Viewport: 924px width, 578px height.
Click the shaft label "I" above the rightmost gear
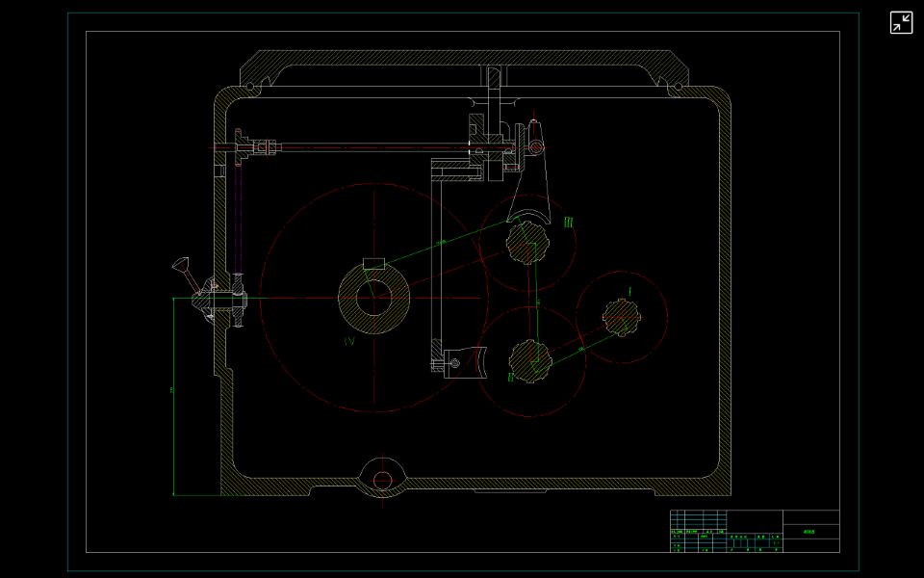click(629, 291)
